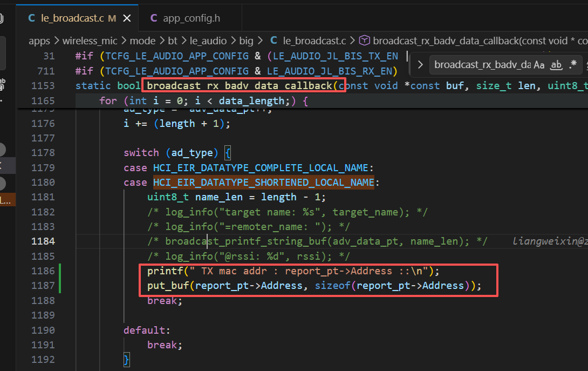Click 'printf' on line 1186
This screenshot has width=588, height=371.
[165, 271]
